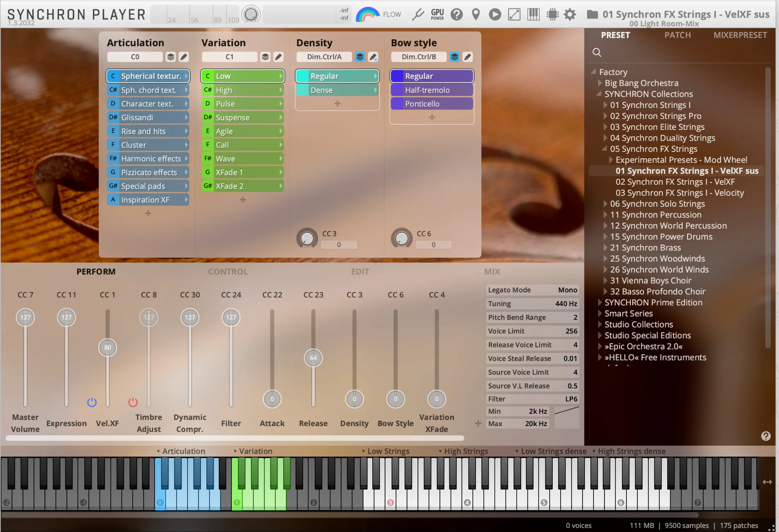
Task: Switch to the PATCH tab
Action: point(677,35)
